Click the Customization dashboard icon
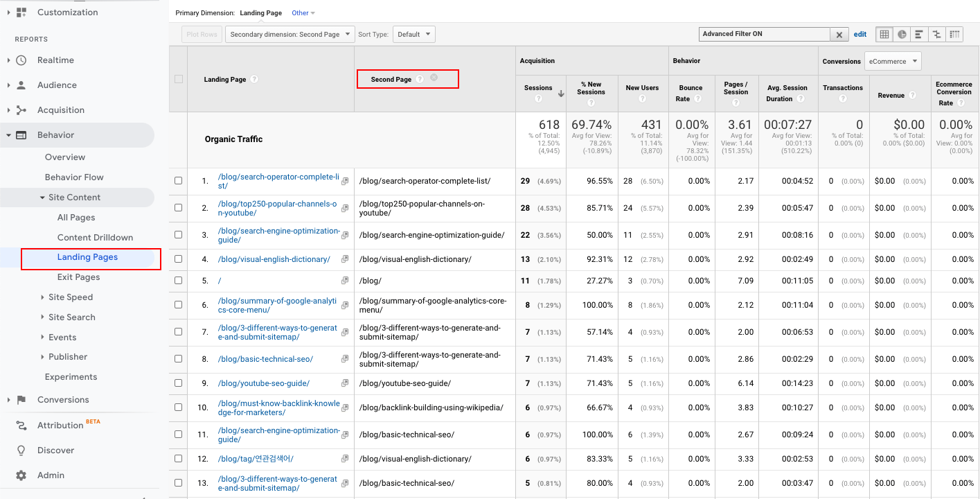 tap(21, 12)
